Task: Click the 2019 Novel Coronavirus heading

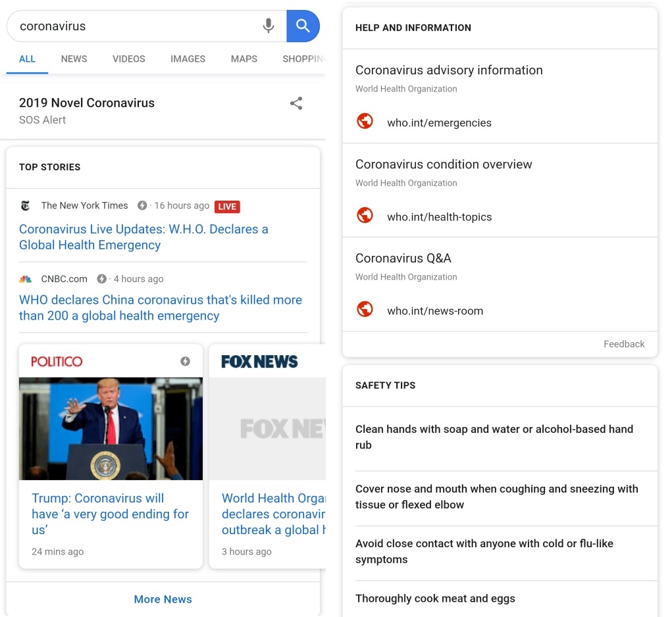Action: tap(87, 103)
